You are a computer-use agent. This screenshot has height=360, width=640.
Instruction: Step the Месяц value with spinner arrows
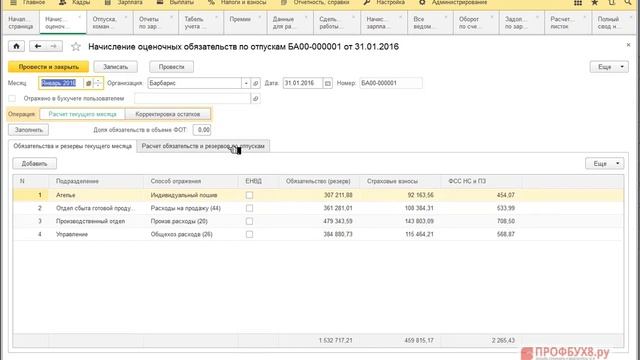pos(98,83)
